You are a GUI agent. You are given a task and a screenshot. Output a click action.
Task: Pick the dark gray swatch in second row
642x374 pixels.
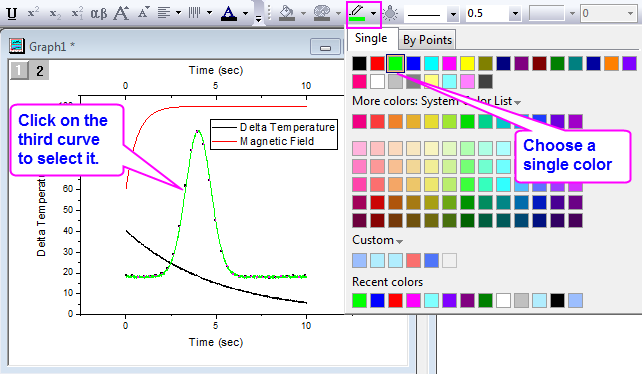485,82
